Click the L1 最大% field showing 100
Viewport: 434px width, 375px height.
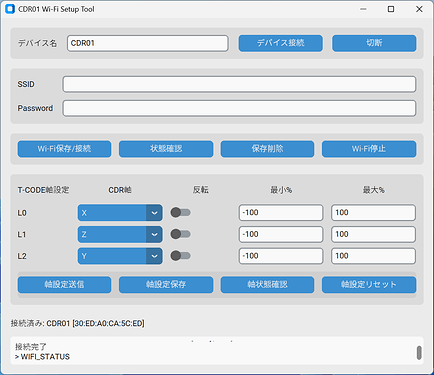pyautogui.click(x=373, y=234)
